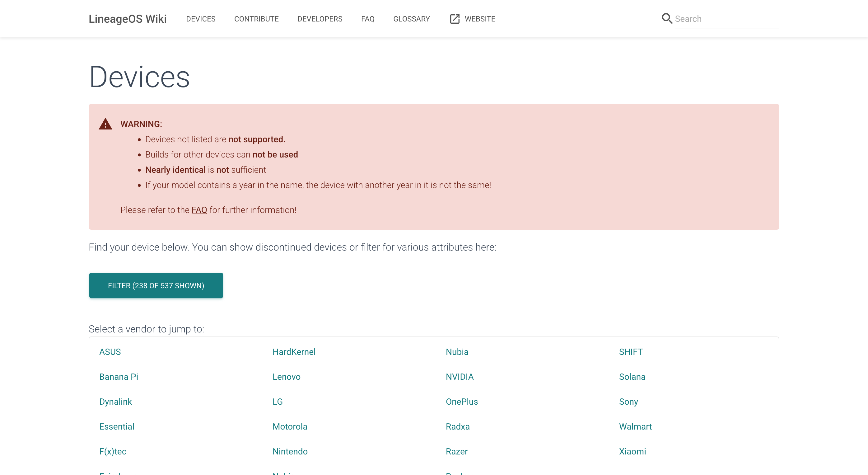The height and width of the screenshot is (475, 868).
Task: Visit the Website menu item
Action: (480, 19)
